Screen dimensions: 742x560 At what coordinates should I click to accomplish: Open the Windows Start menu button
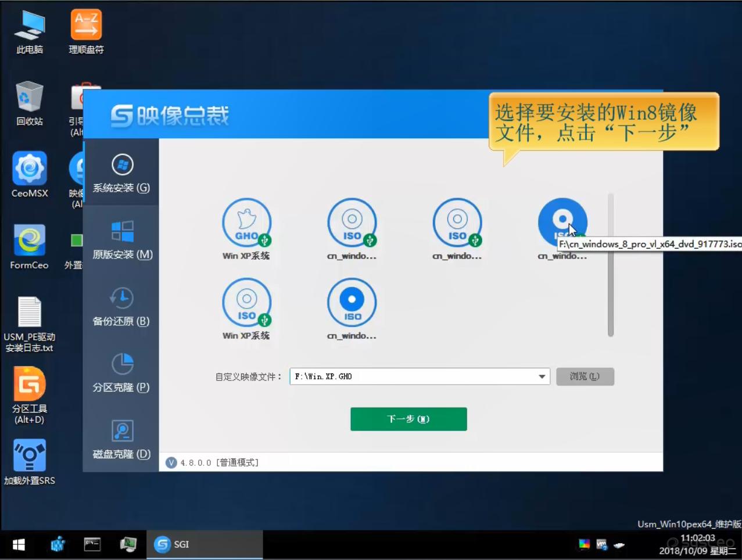(x=19, y=544)
